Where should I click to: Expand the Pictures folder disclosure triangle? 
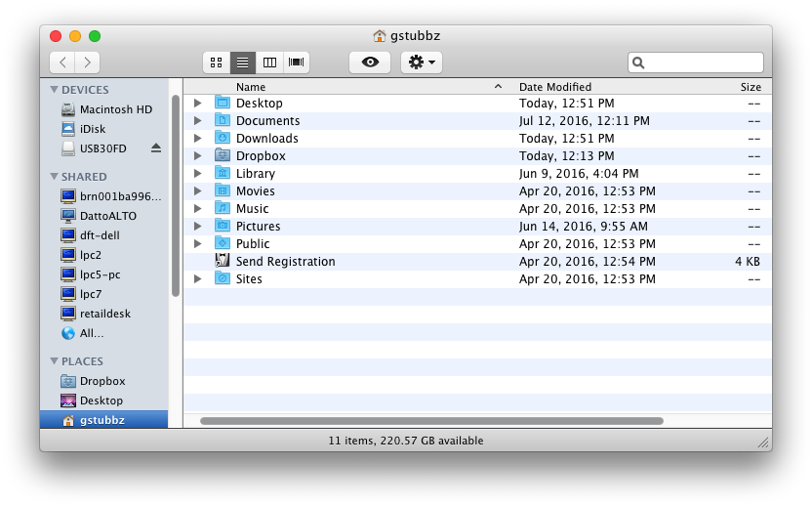[197, 227]
